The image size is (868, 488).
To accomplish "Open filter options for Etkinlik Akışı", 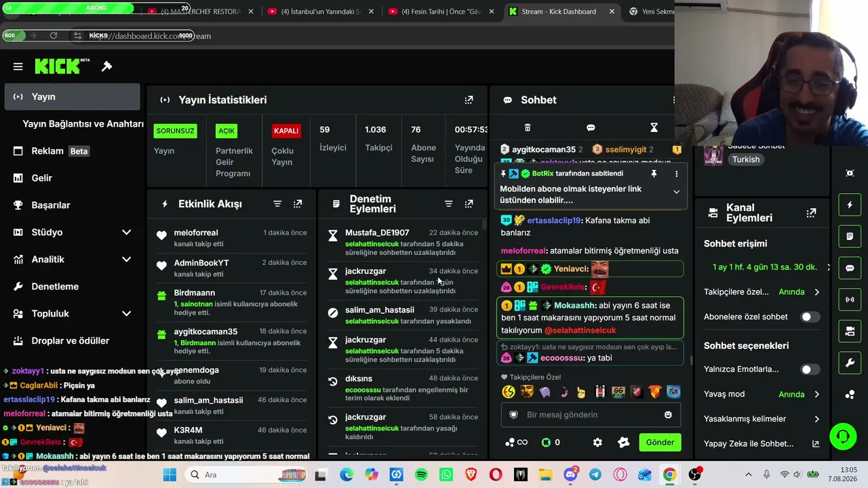I will 277,204.
